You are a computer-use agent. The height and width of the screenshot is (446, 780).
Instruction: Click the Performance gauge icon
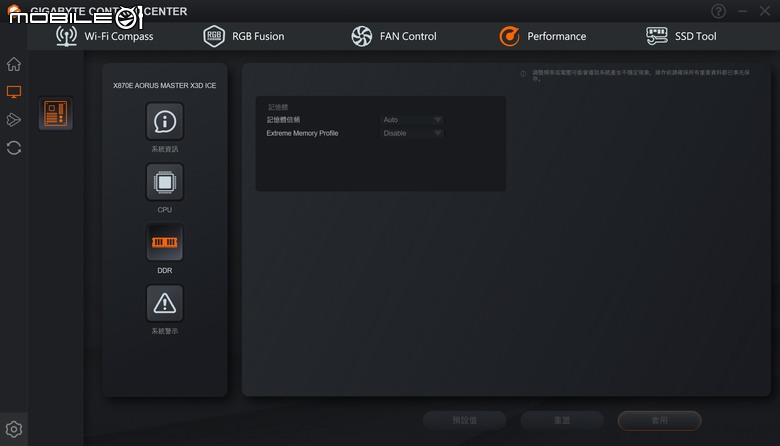509,36
